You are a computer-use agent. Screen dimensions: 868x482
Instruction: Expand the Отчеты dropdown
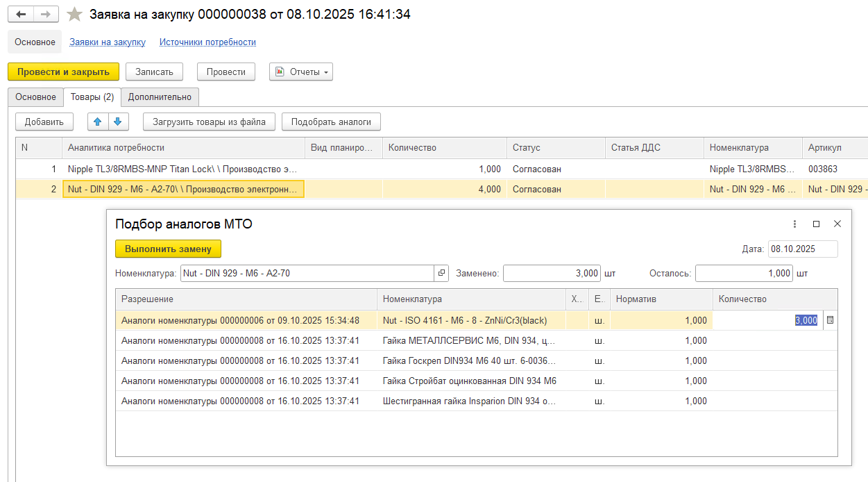301,72
